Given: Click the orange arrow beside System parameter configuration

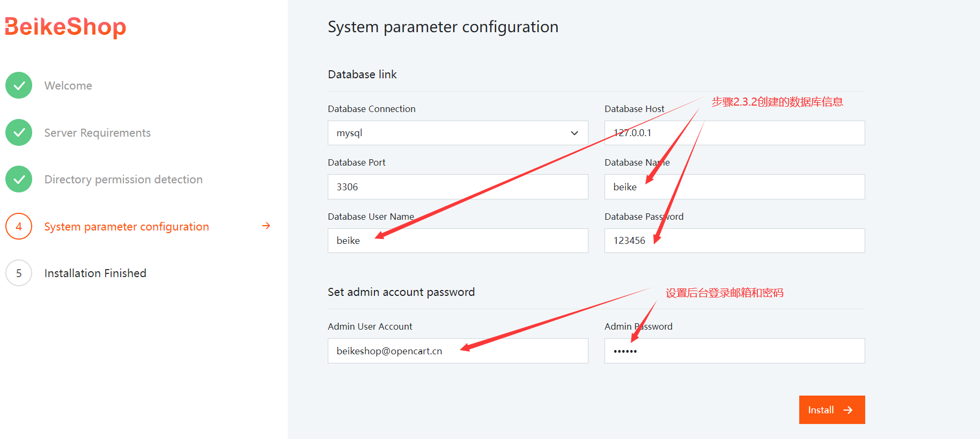Looking at the screenshot, I should point(266,226).
